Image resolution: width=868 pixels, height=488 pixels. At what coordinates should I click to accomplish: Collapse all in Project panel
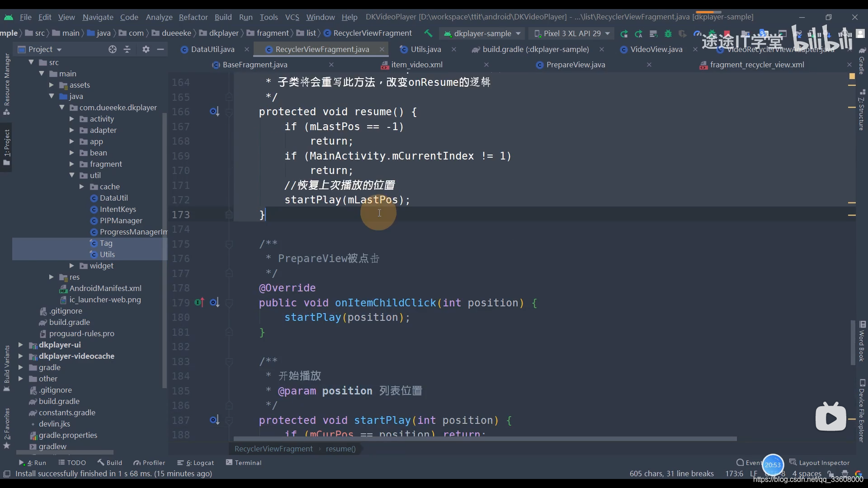point(127,49)
